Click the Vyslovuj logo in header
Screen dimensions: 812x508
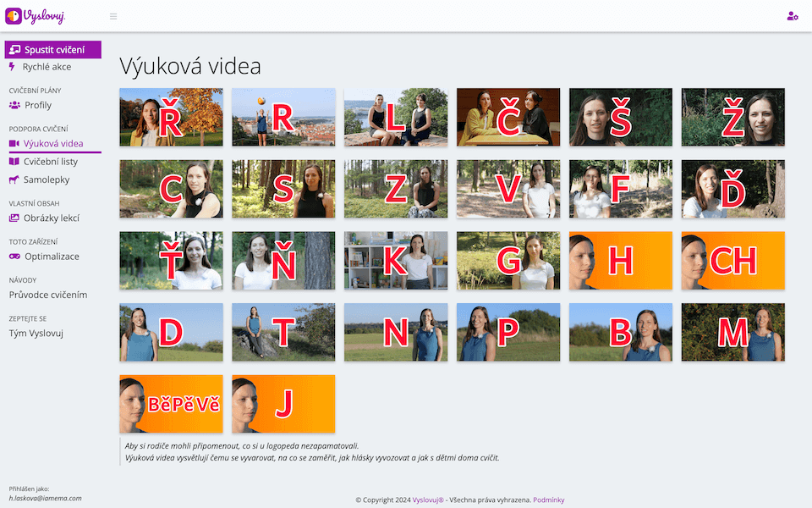[x=35, y=16]
